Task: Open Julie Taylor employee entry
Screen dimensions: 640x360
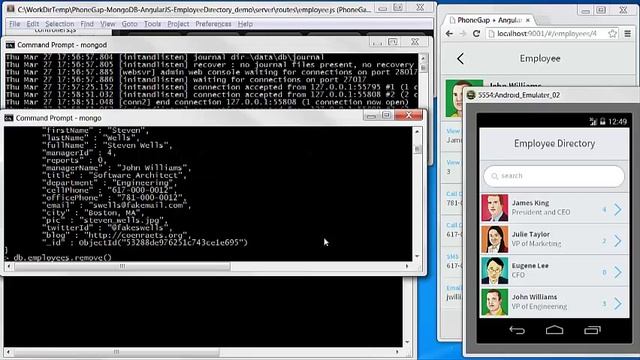Action: 554,239
